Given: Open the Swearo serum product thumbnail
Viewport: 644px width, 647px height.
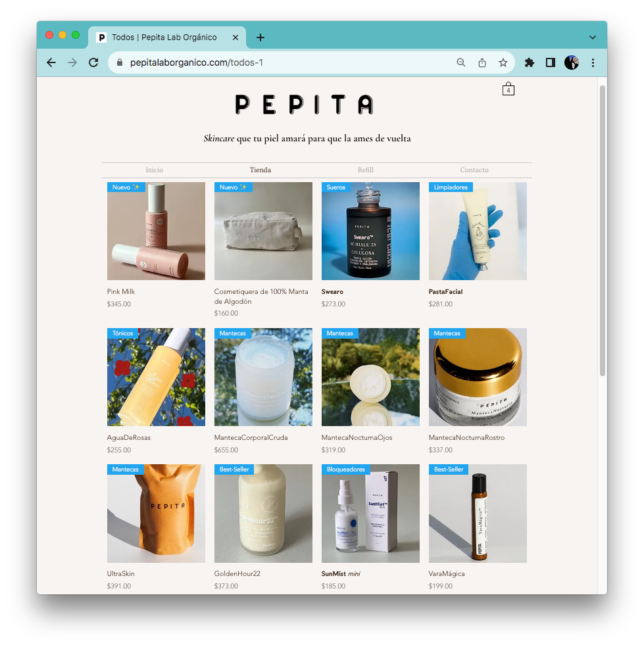Looking at the screenshot, I should (x=370, y=231).
